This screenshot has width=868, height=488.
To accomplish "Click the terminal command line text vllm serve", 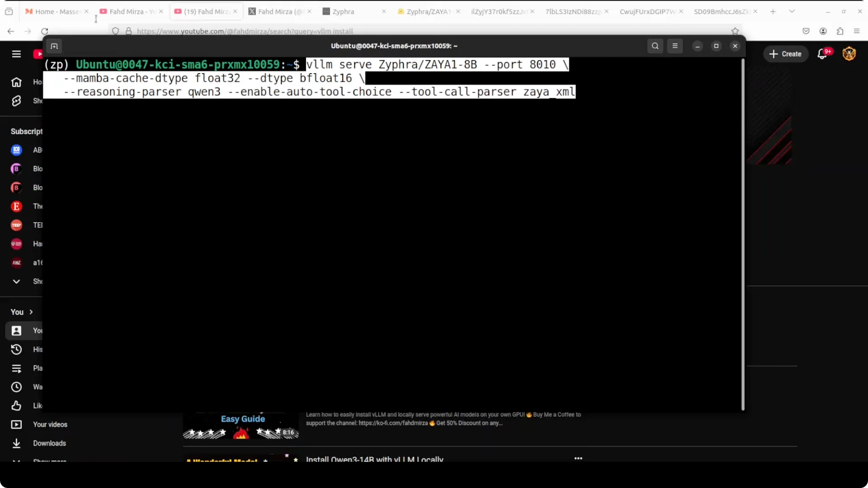I will pos(339,65).
